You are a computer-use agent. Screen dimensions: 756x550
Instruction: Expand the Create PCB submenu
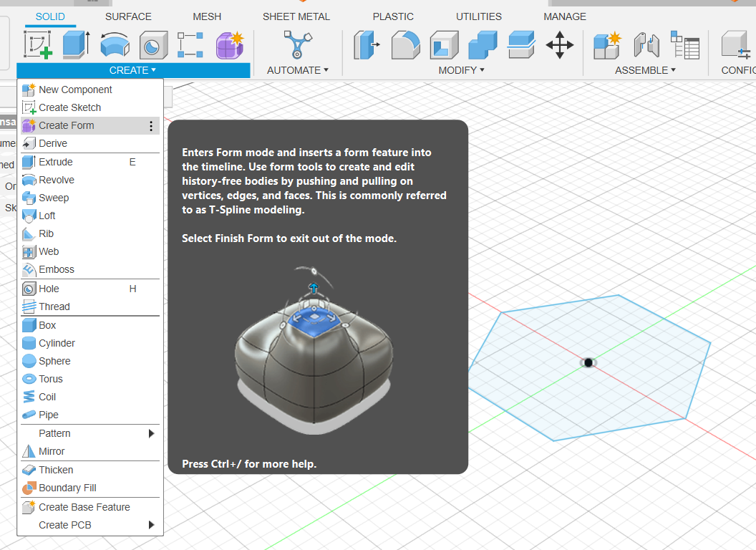pos(151,525)
